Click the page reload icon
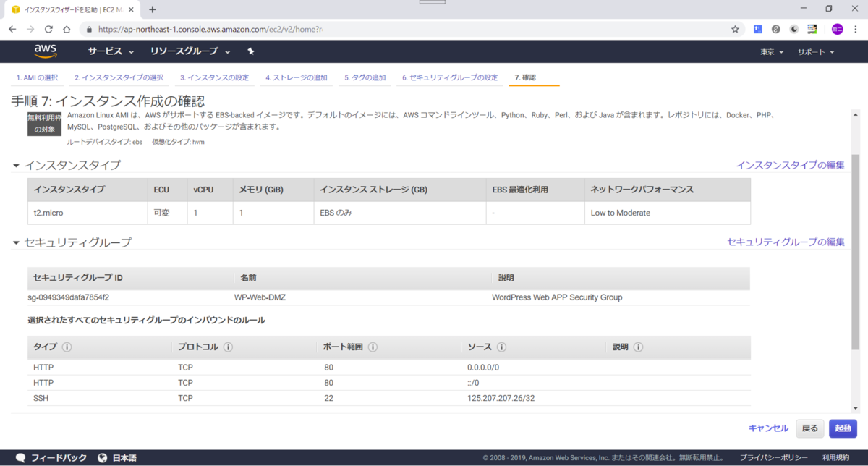 [x=48, y=29]
